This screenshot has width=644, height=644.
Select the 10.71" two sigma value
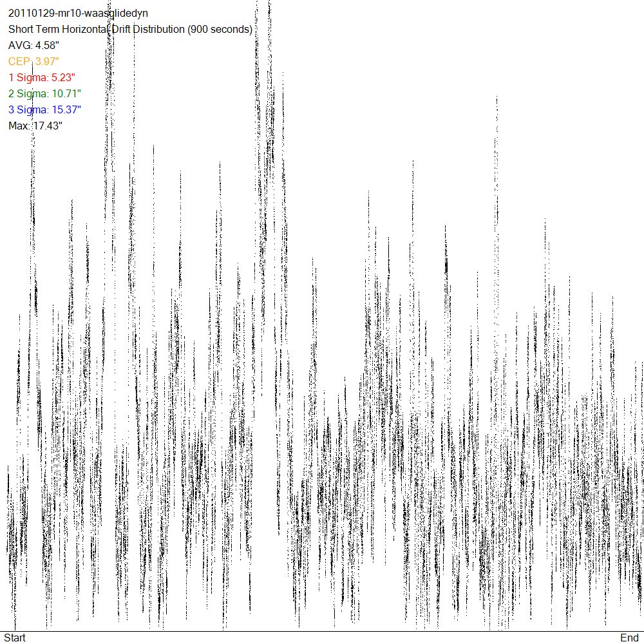(66, 94)
